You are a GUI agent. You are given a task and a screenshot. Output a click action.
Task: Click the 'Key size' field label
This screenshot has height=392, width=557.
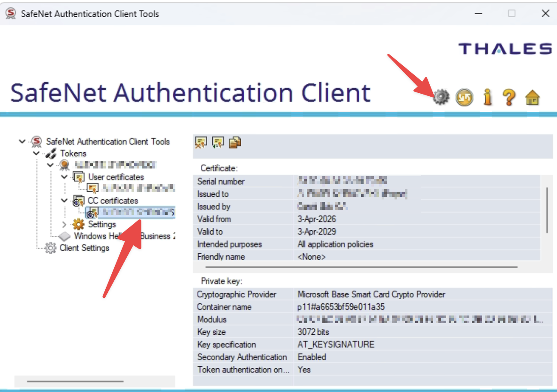pos(211,332)
